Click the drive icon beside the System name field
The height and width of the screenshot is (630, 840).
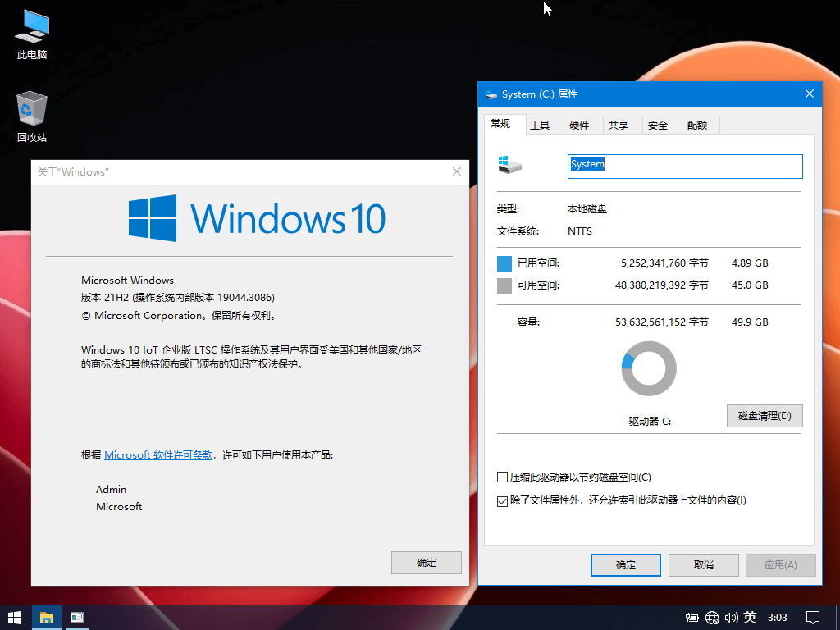510,164
